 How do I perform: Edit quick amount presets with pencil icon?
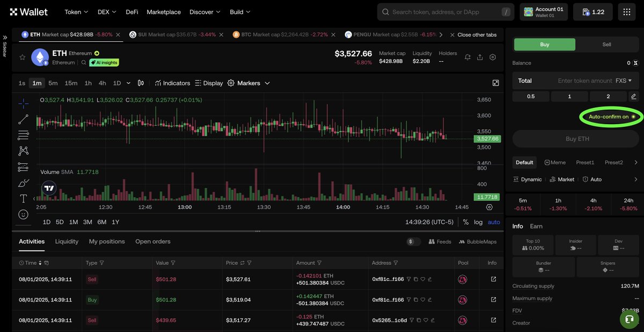633,96
